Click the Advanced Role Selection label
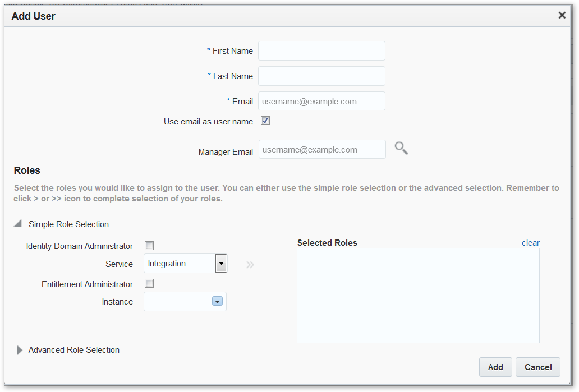This screenshot has width=579, height=392. click(74, 350)
